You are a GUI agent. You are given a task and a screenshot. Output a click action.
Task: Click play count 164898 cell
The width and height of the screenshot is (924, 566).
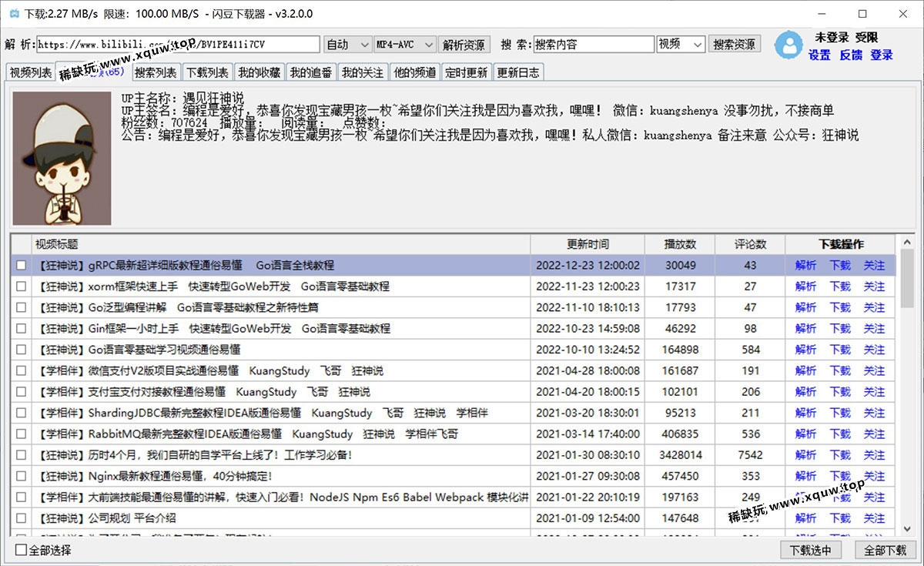pos(681,350)
